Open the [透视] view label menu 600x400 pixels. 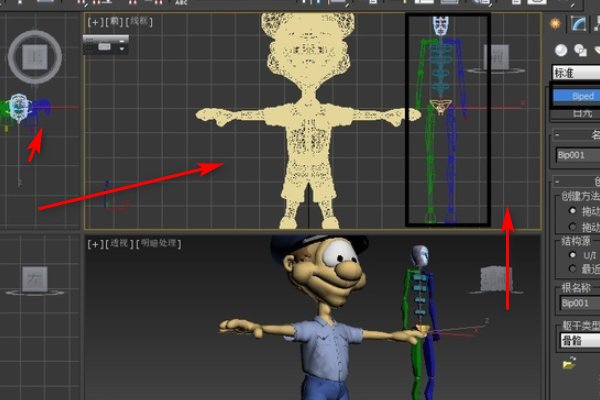click(120, 243)
